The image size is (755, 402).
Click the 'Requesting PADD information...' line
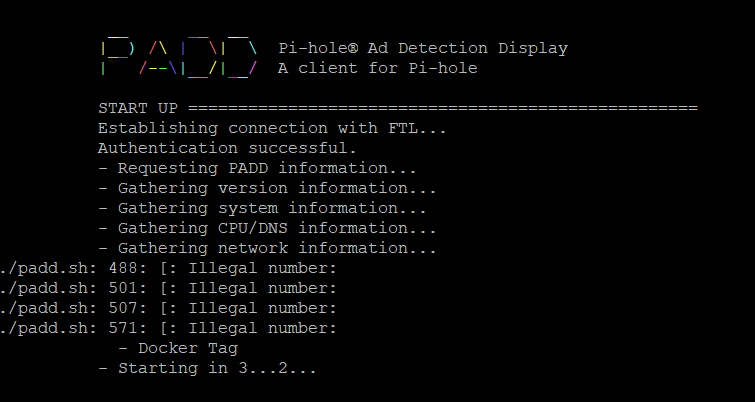258,168
